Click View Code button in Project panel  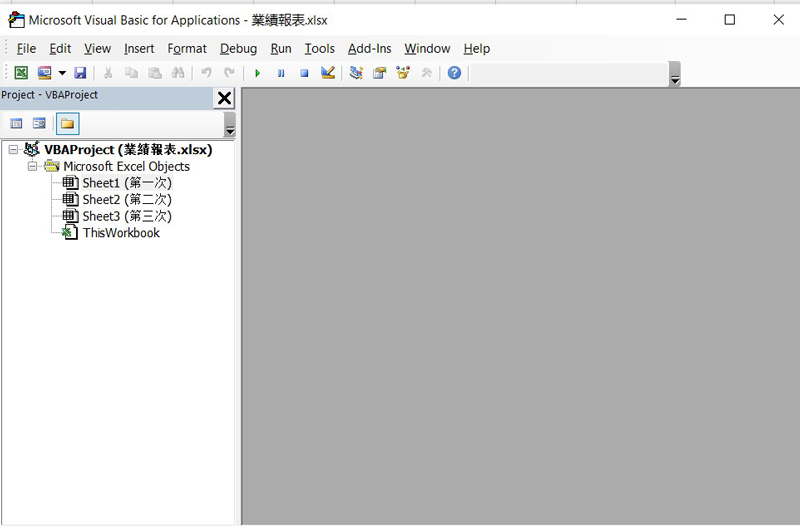[x=16, y=124]
